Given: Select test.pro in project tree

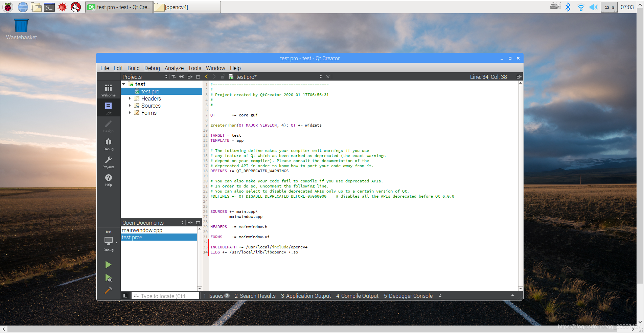Looking at the screenshot, I should [x=161, y=91].
